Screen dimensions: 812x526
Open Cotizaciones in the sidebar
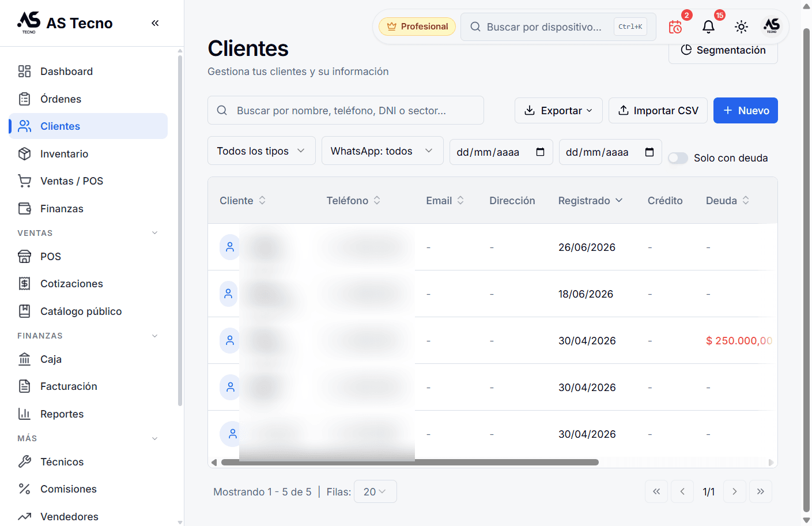88,284
